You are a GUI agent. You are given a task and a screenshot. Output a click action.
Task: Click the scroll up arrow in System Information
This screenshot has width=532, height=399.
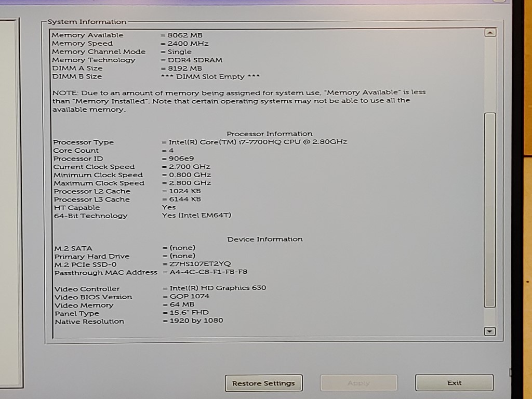(490, 33)
